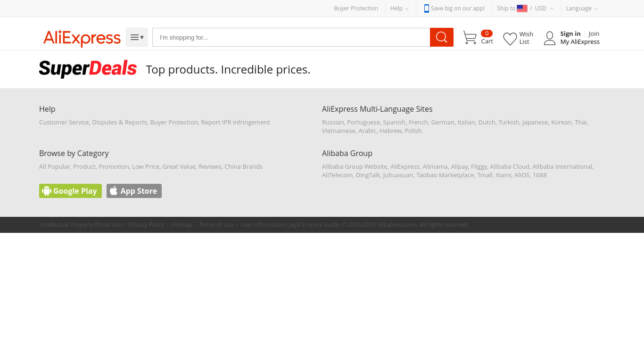Viewport: 644px width, 362px height.
Task: Open Alibaba International link
Action: click(562, 166)
